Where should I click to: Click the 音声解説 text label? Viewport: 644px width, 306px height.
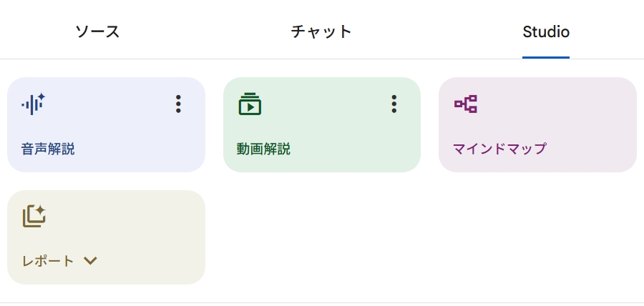[48, 149]
